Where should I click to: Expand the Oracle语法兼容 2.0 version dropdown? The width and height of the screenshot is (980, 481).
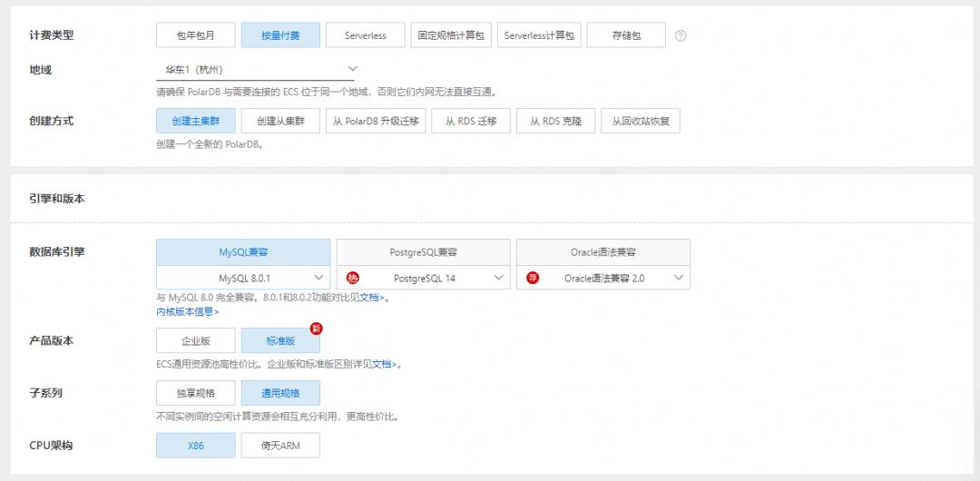(x=603, y=278)
